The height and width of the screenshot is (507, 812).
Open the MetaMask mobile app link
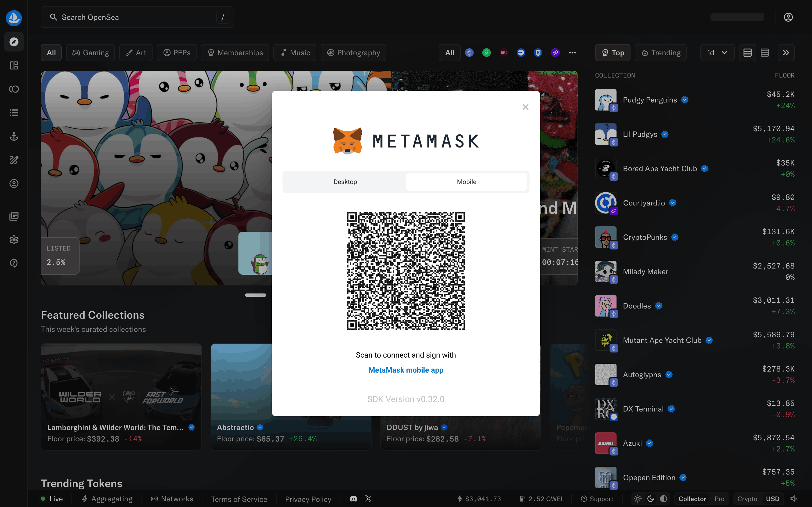(x=406, y=370)
